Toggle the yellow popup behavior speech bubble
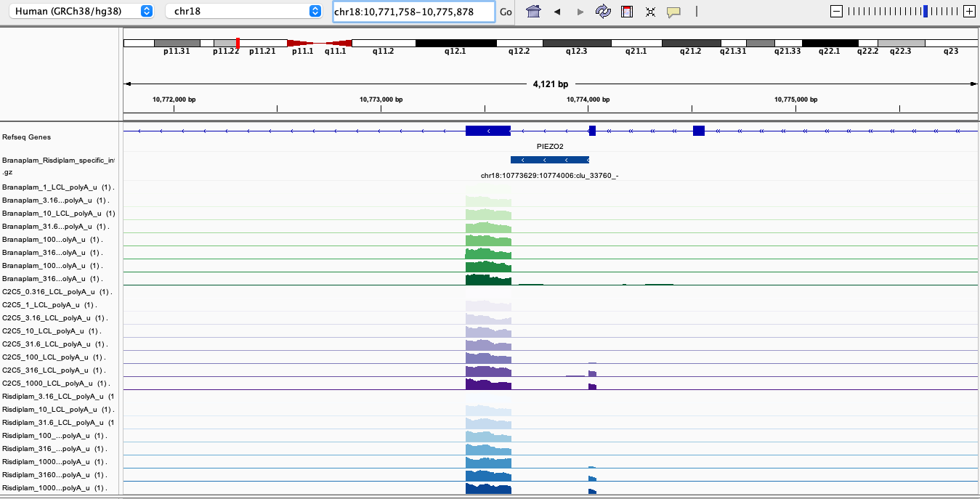Screen dimensions: 980x499 [x=673, y=12]
